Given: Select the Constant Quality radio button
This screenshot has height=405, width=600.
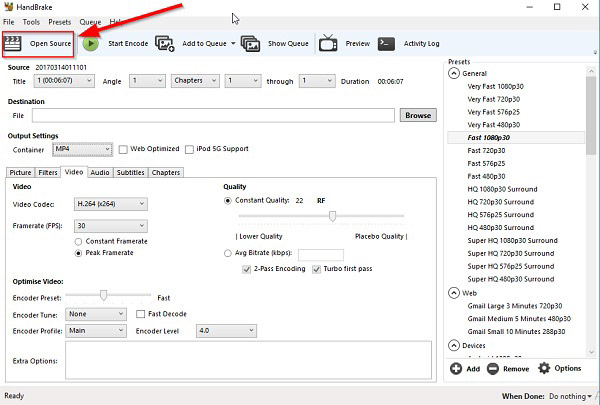Looking at the screenshot, I should pyautogui.click(x=228, y=201).
